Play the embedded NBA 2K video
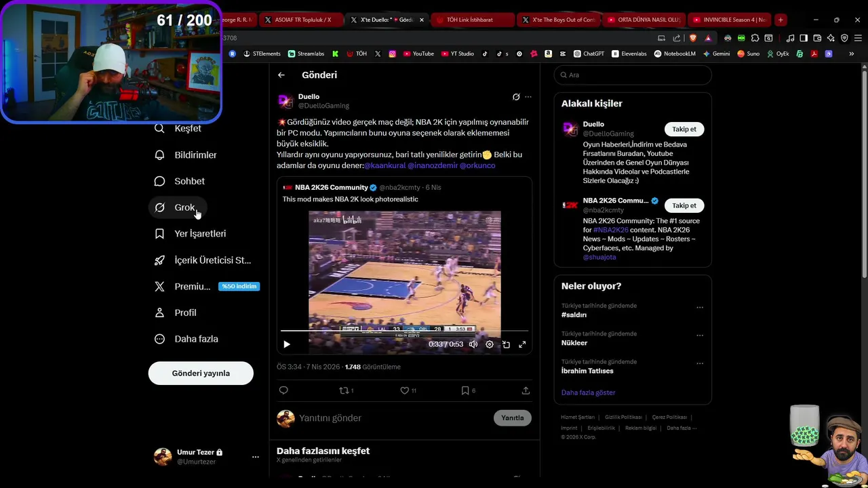 286,344
